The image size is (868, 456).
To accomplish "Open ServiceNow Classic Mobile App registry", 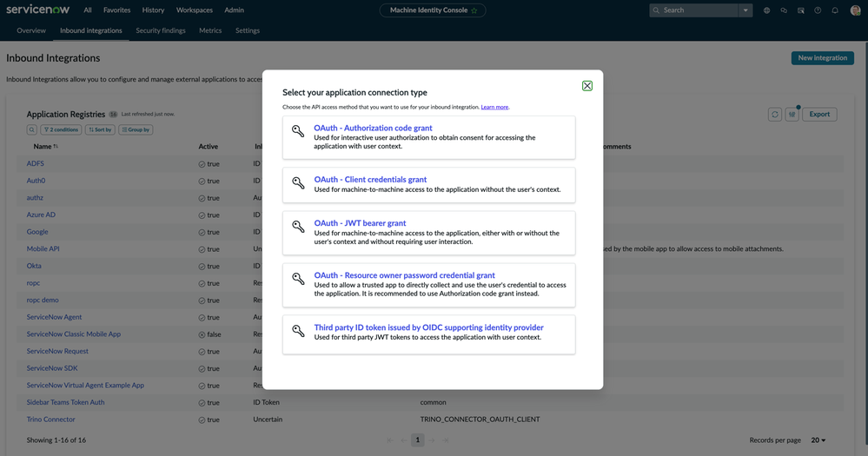I will click(74, 334).
